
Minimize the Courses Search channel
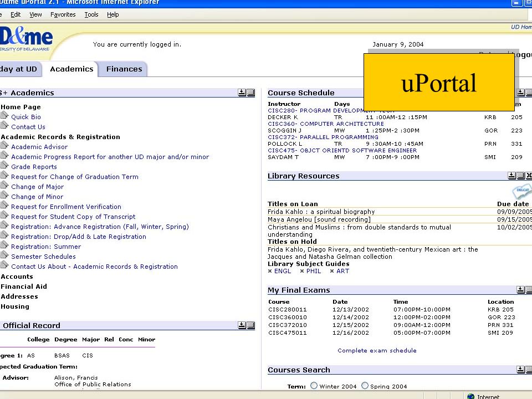[x=520, y=370]
